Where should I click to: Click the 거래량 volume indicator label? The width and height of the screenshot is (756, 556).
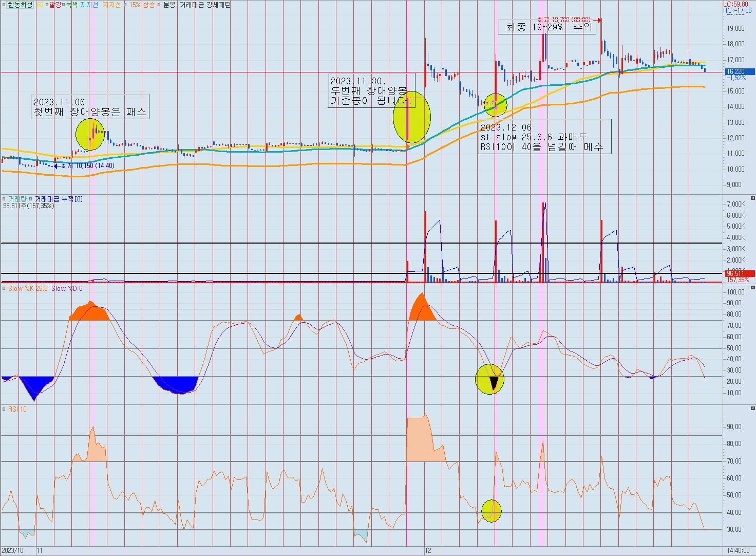(x=17, y=198)
